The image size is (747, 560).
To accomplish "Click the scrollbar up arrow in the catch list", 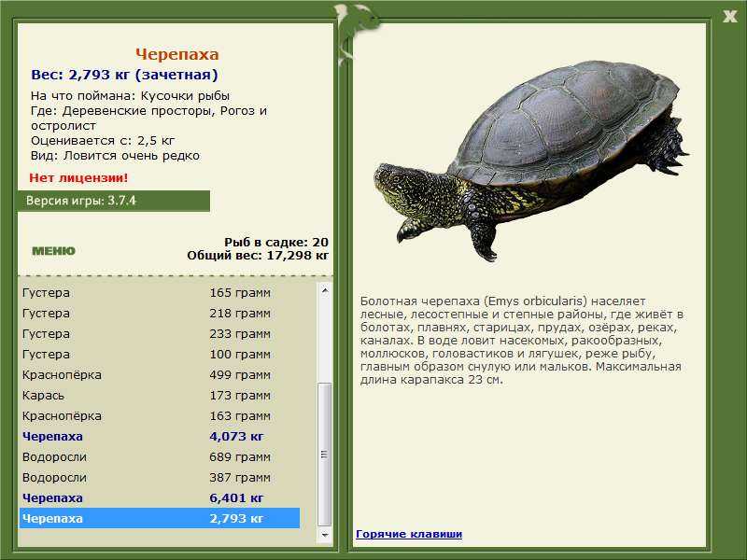I will [324, 290].
